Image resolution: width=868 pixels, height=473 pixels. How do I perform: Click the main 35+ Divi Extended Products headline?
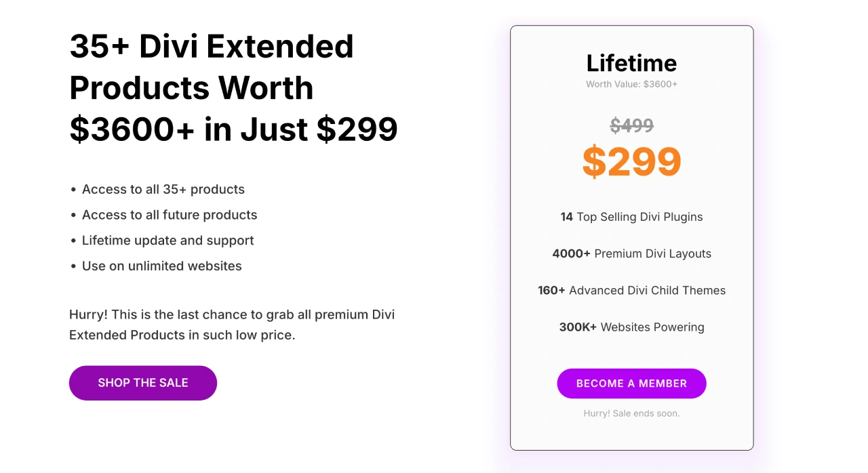click(x=233, y=88)
